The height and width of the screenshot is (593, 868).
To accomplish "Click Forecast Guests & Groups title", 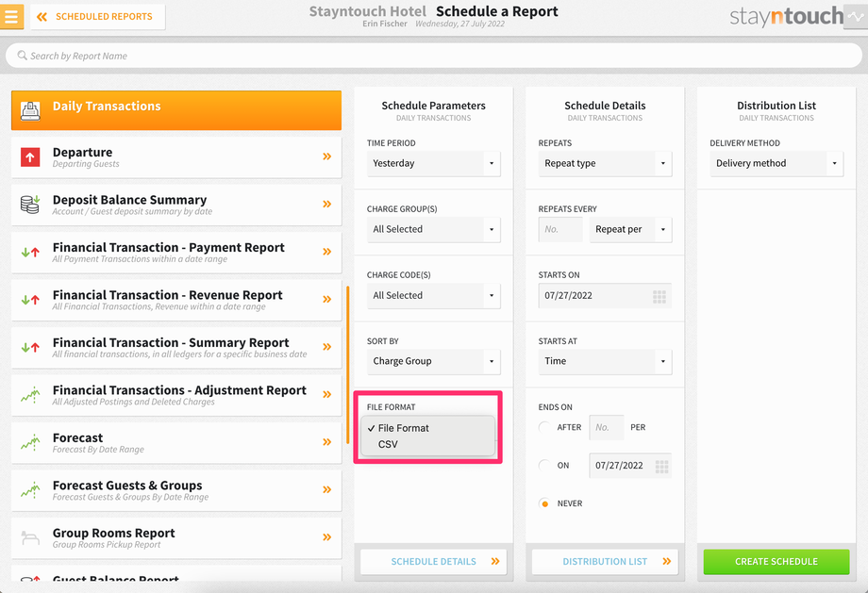I will pos(127,486).
